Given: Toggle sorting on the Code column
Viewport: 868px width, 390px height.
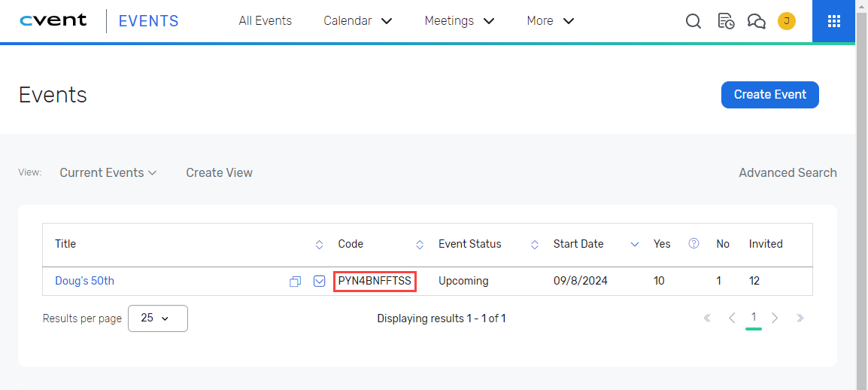Looking at the screenshot, I should coord(420,244).
